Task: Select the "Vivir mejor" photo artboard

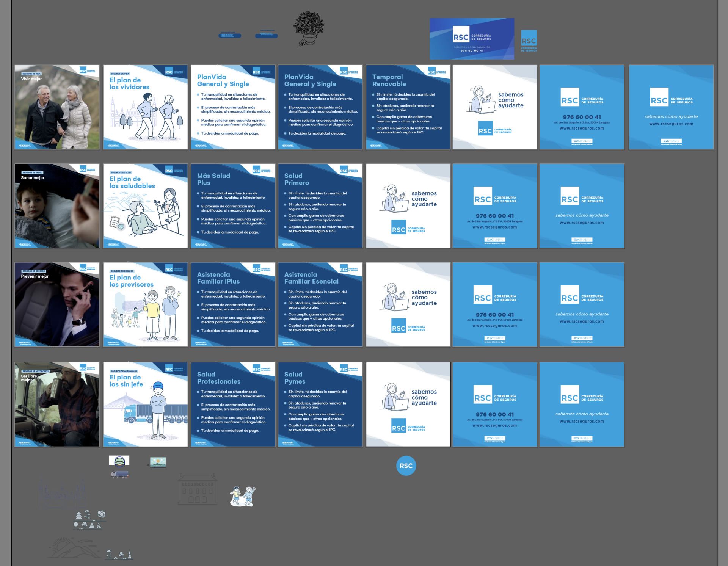Action: tap(57, 107)
